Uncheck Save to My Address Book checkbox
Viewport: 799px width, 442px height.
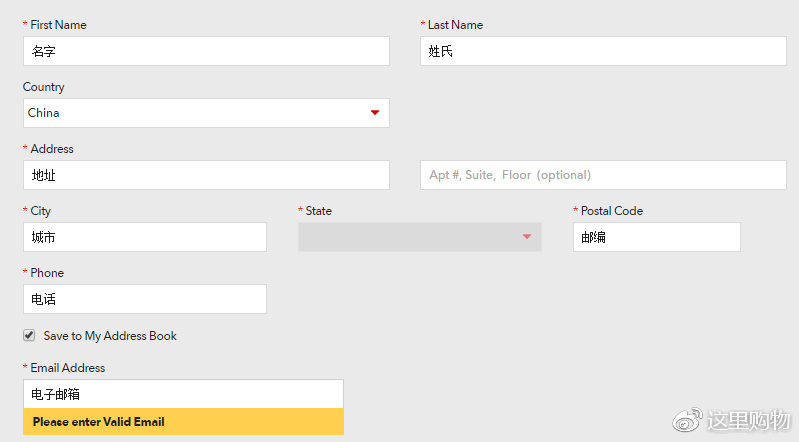pos(29,335)
